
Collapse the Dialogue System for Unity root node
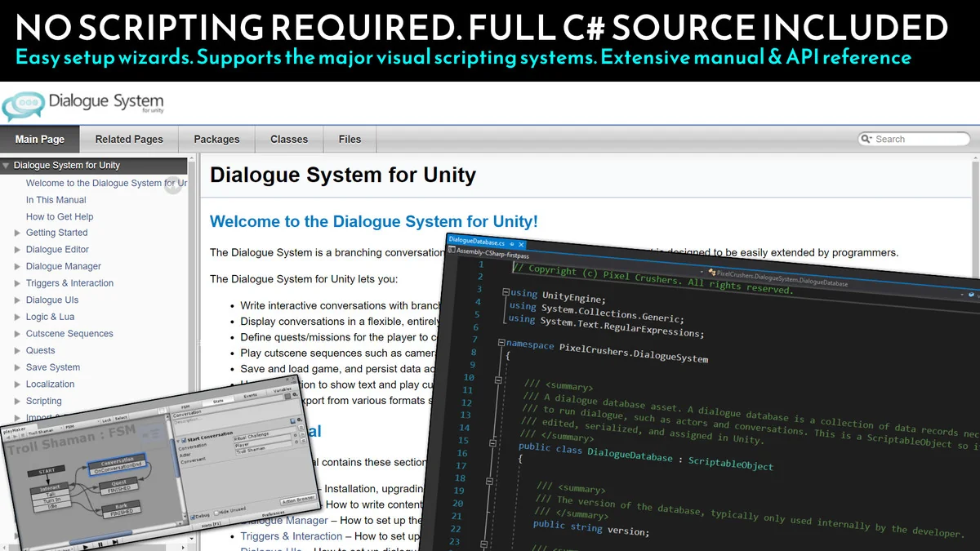coord(6,165)
